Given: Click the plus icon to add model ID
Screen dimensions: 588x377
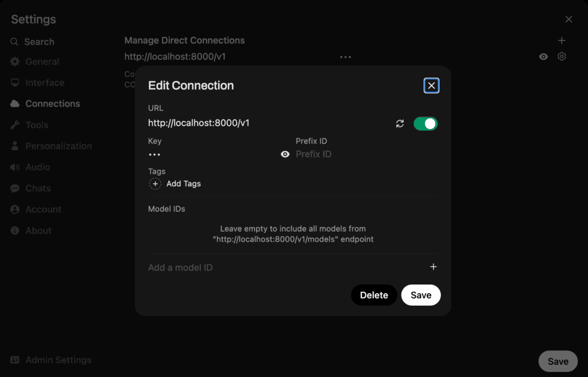Looking at the screenshot, I should coord(433,267).
